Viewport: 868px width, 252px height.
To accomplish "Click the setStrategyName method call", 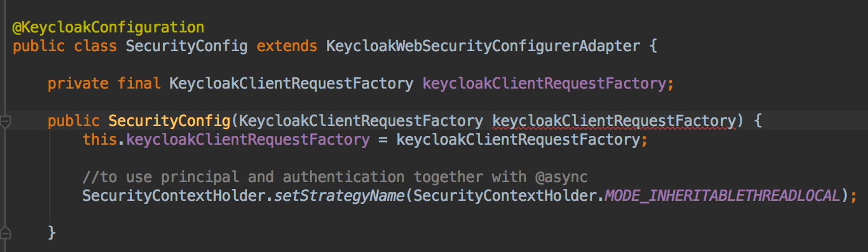I will (x=339, y=196).
